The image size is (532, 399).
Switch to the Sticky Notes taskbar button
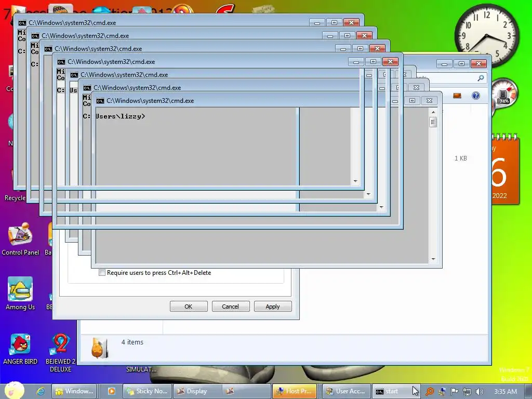coord(147,391)
